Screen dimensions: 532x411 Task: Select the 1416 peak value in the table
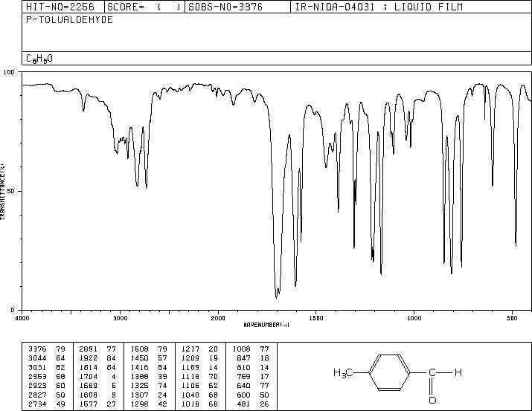(139, 368)
